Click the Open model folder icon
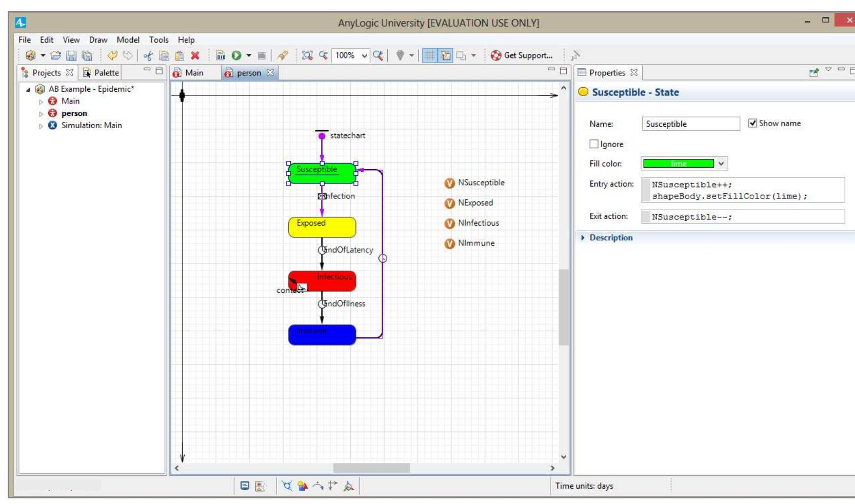855x504 pixels. [56, 55]
